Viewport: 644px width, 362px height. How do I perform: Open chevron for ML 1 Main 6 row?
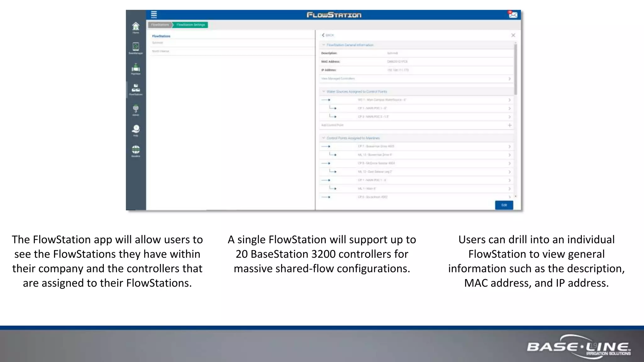pyautogui.click(x=509, y=189)
